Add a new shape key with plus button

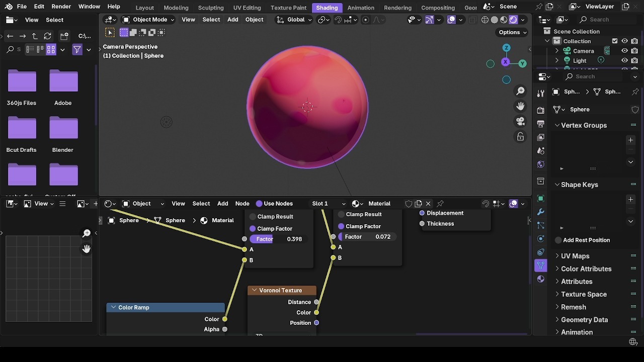630,199
